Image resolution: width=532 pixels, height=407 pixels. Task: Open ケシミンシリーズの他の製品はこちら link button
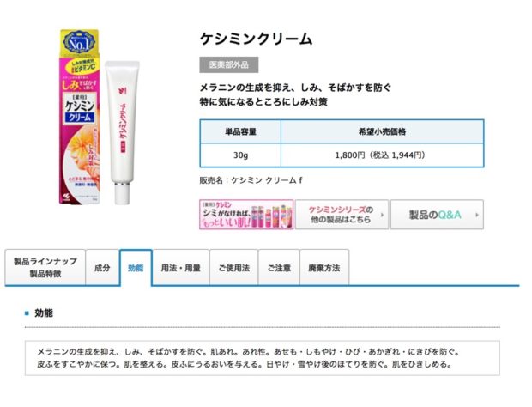click(x=342, y=215)
